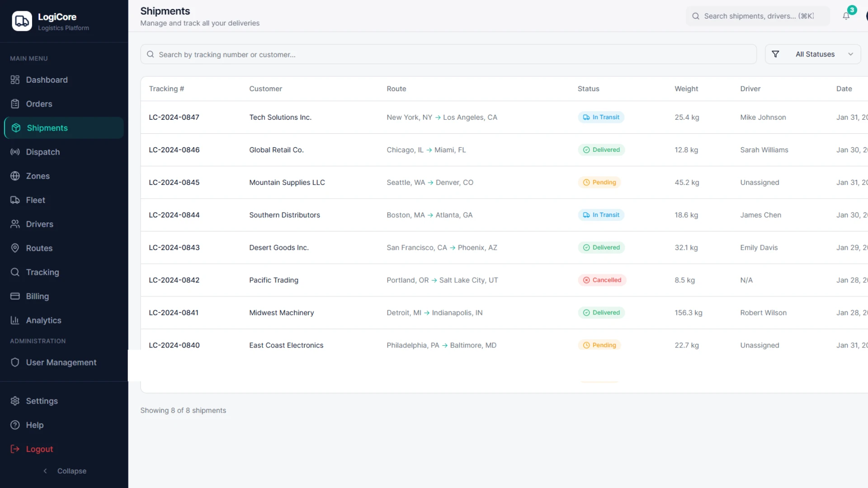Click the Tracking magnifier icon

15,272
